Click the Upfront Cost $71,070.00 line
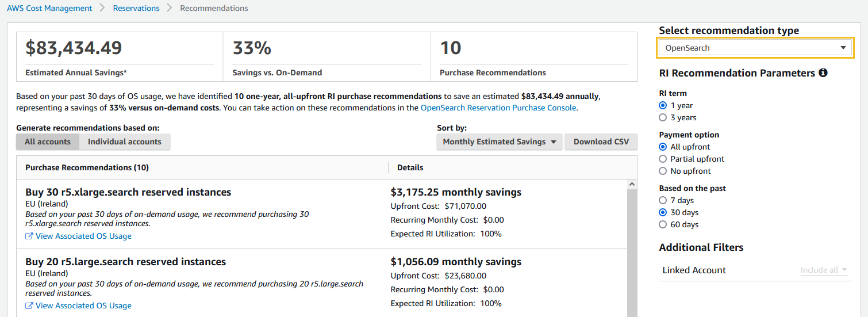Image resolution: width=868 pixels, height=317 pixels. (439, 206)
